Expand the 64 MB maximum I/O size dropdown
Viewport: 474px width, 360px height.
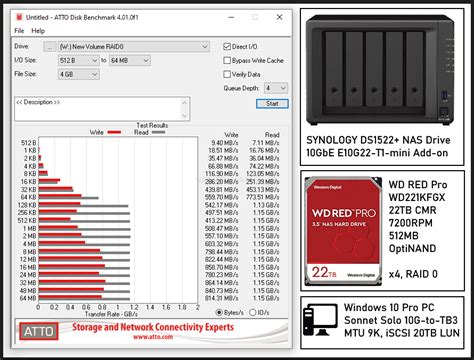130,60
